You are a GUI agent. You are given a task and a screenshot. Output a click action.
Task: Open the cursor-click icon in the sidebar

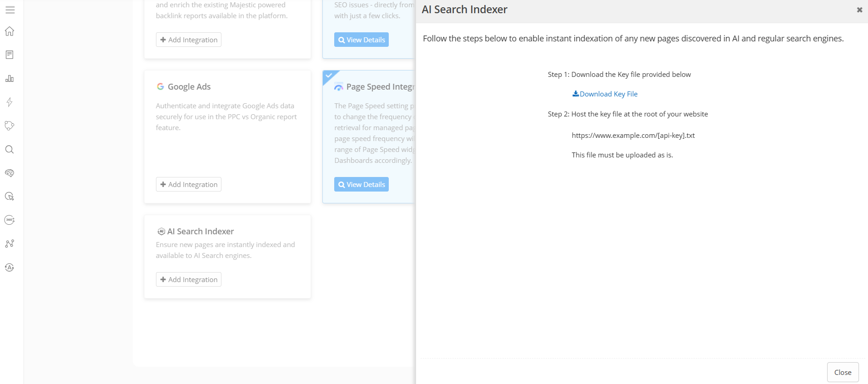(10, 197)
